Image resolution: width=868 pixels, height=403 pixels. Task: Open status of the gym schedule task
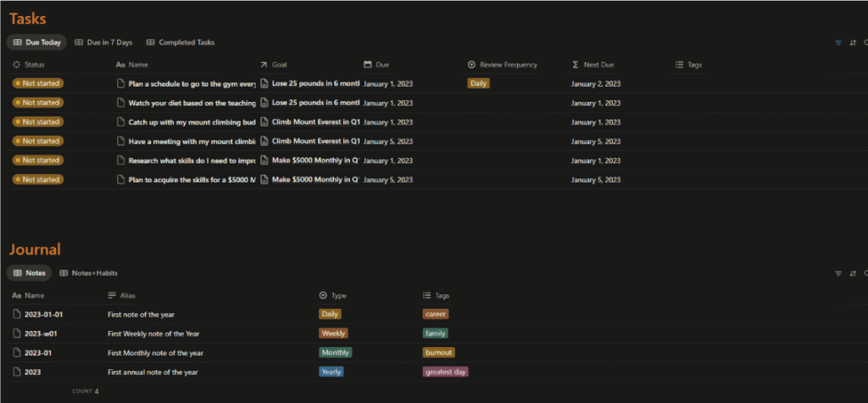click(38, 83)
